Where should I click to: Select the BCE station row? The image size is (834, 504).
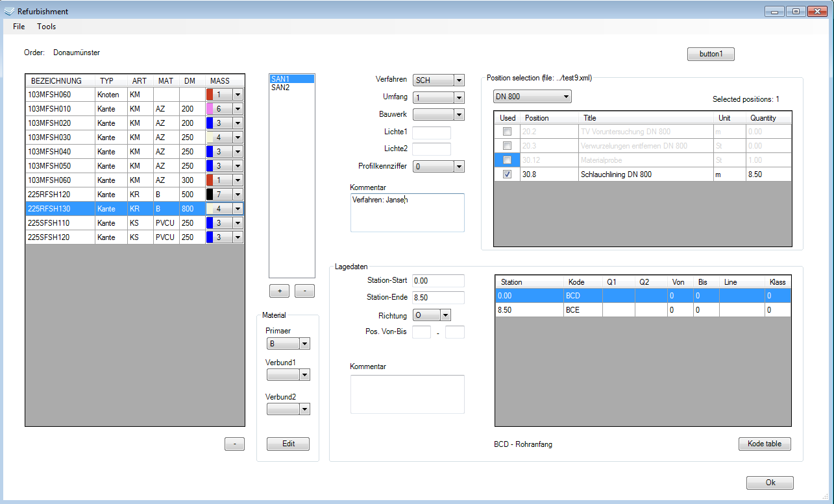(643, 310)
